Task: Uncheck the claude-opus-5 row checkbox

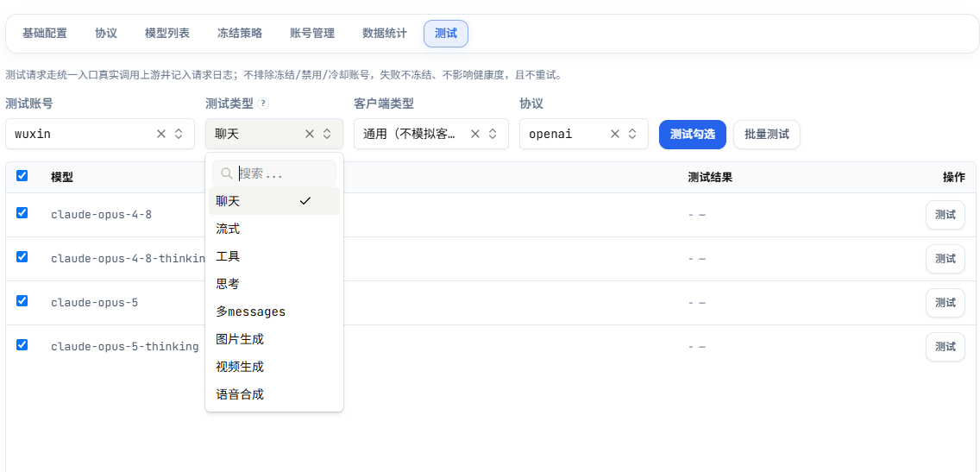Action: click(x=22, y=300)
